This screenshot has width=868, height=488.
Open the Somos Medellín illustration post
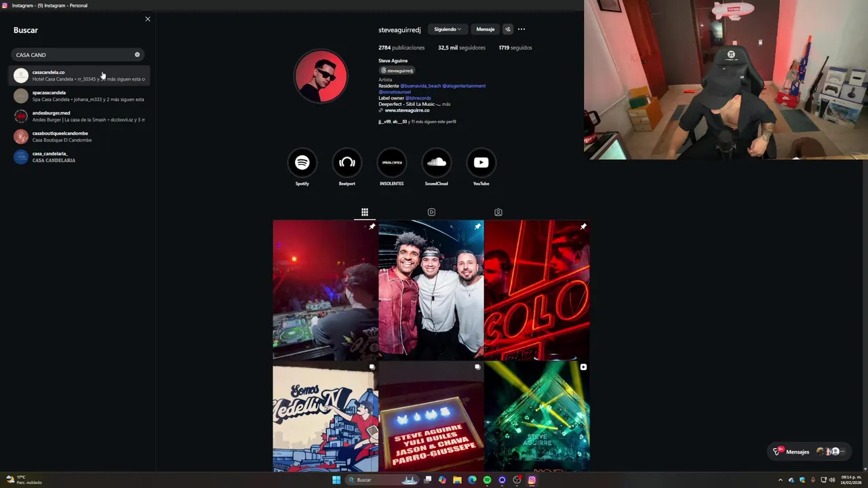pyautogui.click(x=325, y=416)
